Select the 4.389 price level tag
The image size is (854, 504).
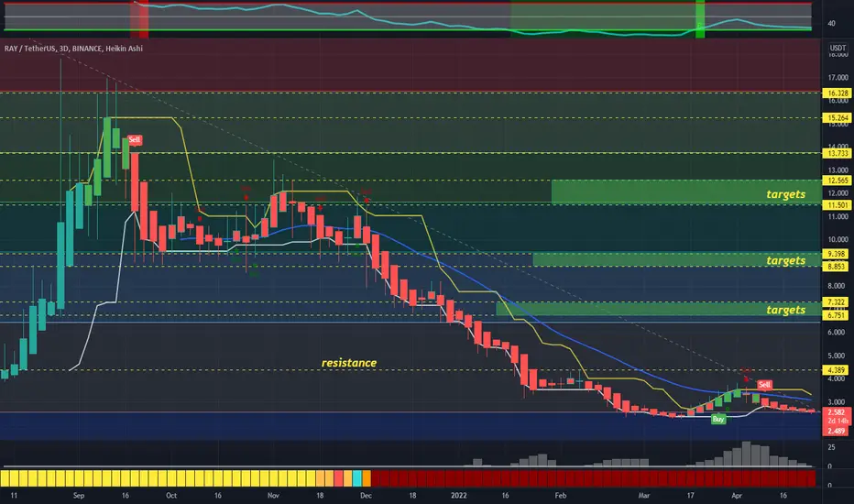coord(838,370)
